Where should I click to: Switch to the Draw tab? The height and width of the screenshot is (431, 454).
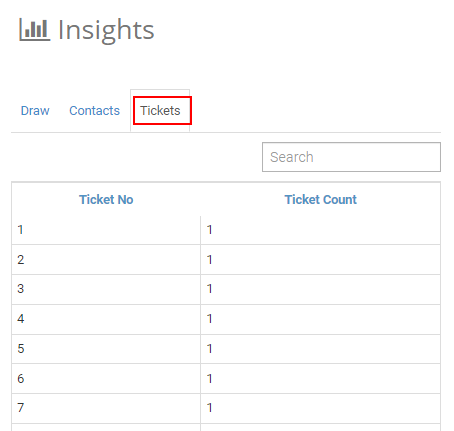(35, 111)
